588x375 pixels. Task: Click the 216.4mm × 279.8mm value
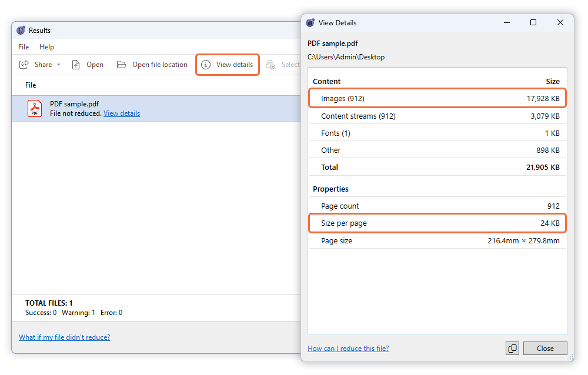click(523, 241)
